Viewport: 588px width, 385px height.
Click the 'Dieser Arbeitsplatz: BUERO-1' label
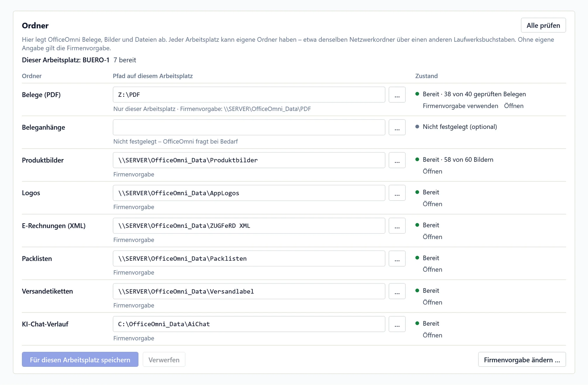pos(66,60)
